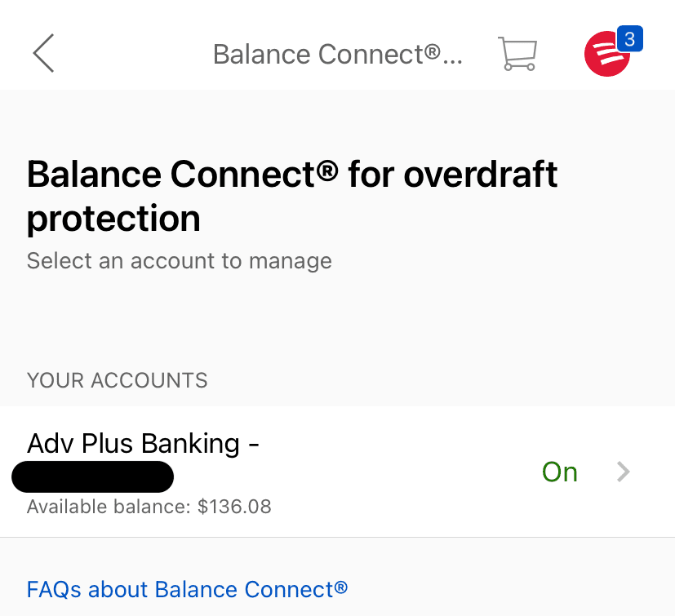Tap the hidden account number field

point(92,476)
